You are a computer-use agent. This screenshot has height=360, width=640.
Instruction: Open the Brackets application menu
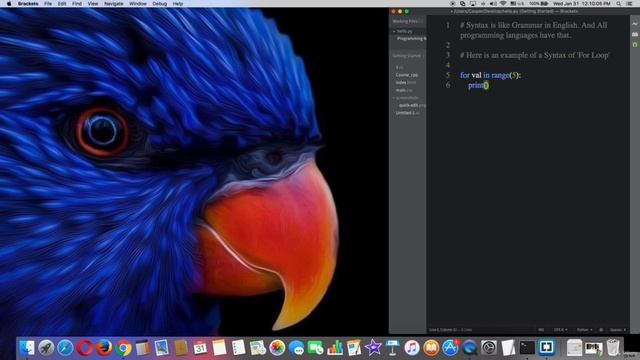28,4
